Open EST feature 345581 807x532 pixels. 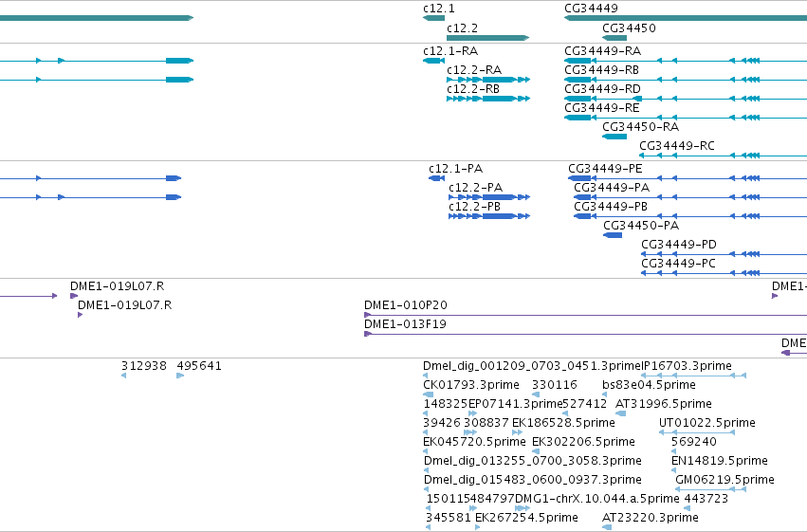pos(449,519)
